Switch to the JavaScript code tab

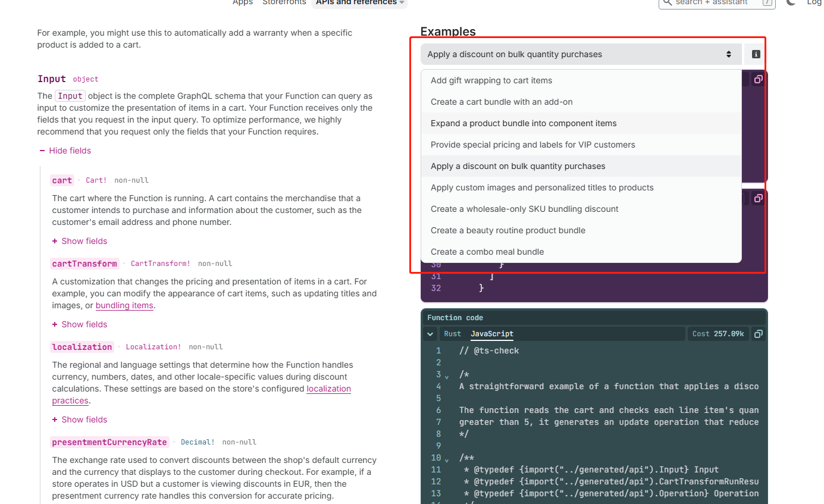(x=492, y=334)
